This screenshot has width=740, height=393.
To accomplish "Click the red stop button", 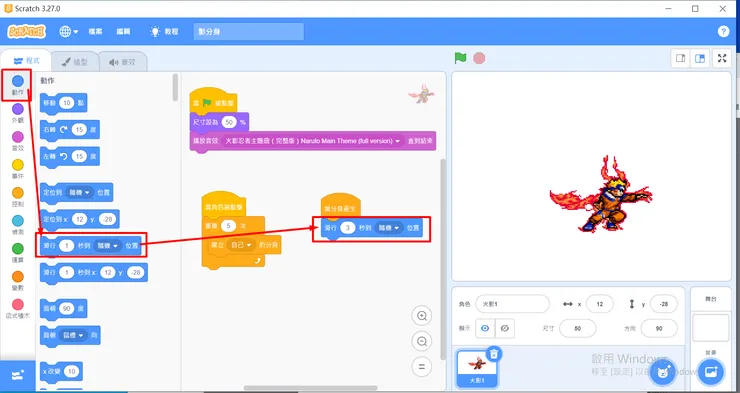I will (x=479, y=58).
